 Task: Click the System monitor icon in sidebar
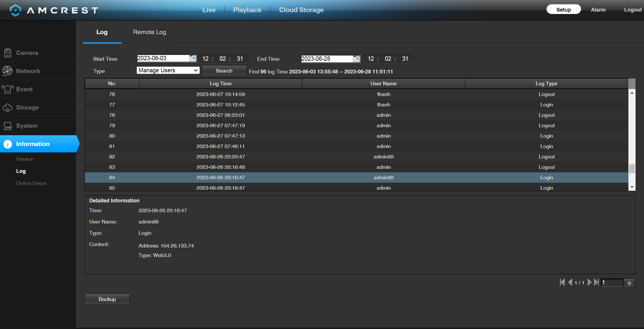click(x=8, y=126)
